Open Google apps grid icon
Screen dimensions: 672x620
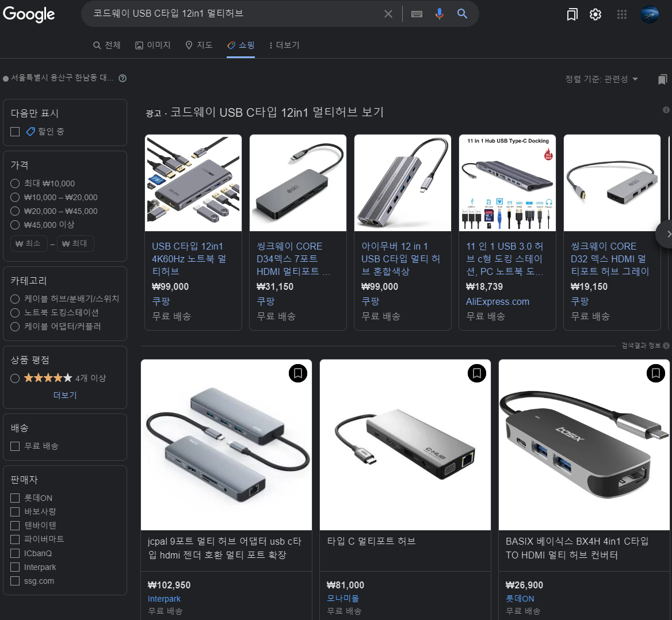tap(622, 14)
